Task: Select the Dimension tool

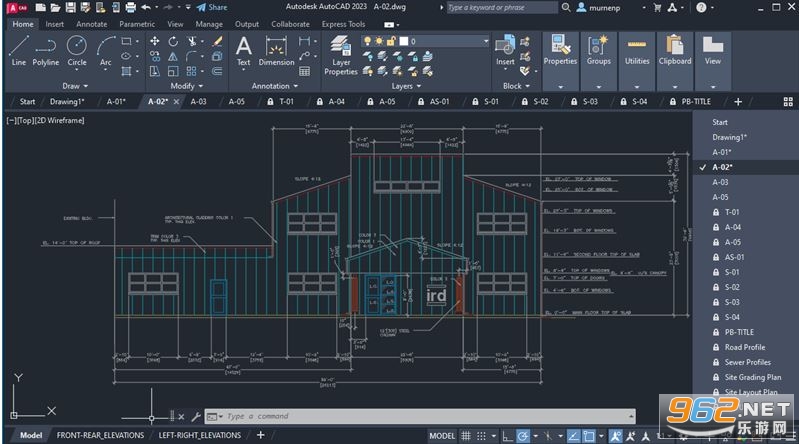Action: tap(276, 51)
